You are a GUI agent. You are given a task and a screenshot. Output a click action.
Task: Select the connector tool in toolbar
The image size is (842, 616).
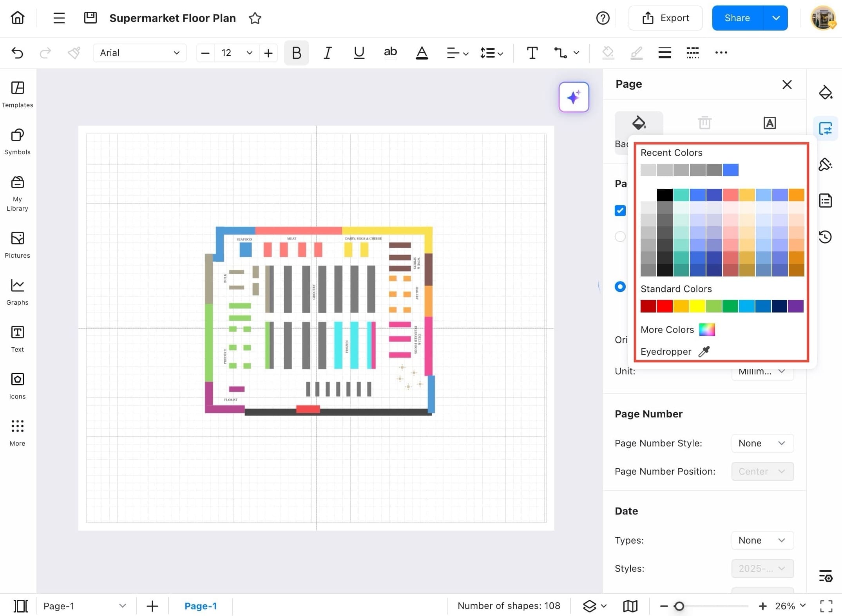point(560,53)
